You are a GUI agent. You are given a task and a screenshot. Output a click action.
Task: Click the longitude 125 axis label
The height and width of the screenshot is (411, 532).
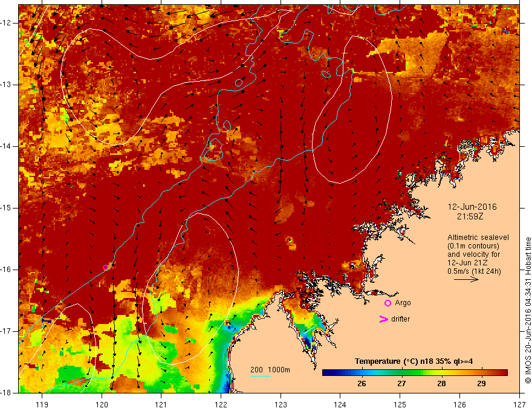point(400,404)
